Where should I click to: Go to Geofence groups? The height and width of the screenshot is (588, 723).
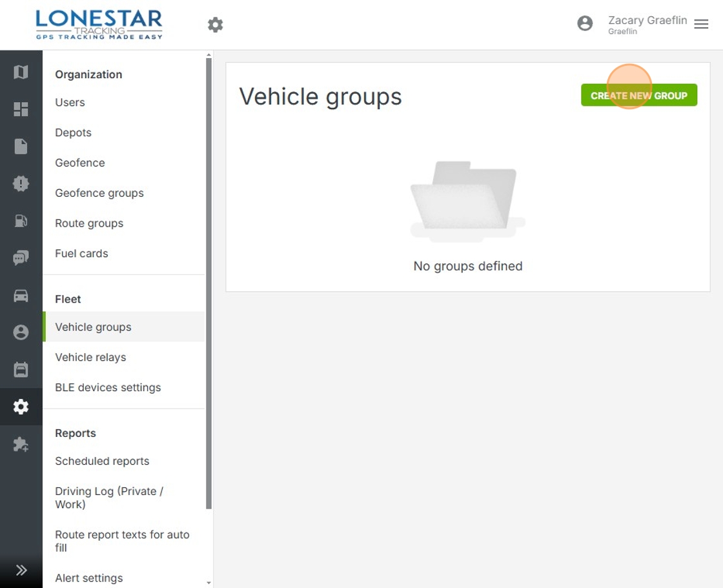(x=99, y=193)
